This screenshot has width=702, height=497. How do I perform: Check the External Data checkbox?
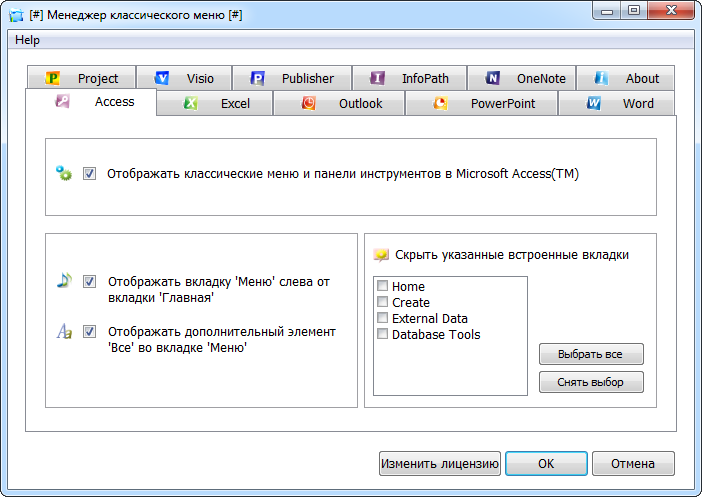(x=382, y=318)
